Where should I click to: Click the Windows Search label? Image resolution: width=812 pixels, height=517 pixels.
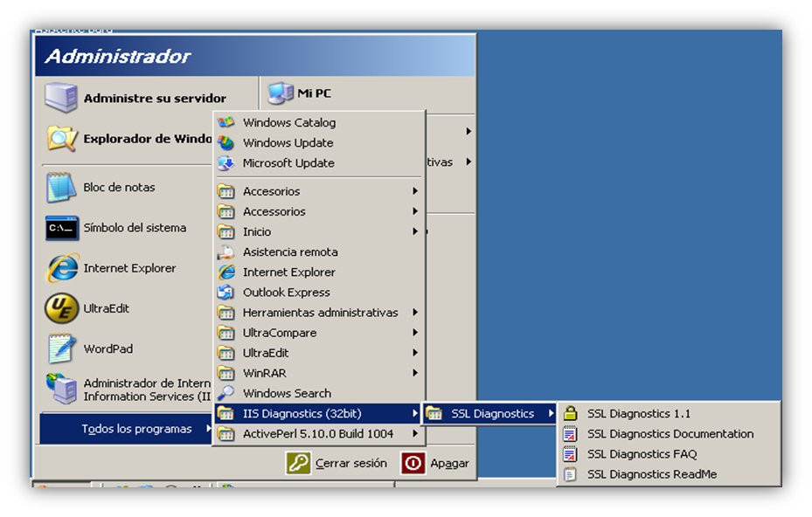pos(287,393)
